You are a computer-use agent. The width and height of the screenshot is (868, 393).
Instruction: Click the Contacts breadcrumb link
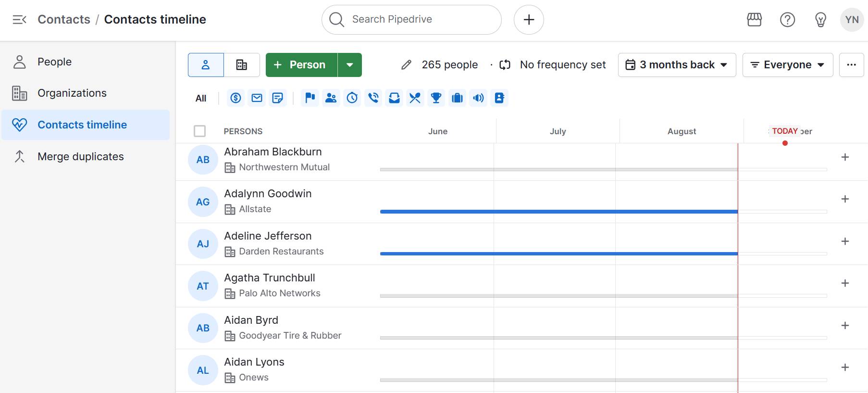point(64,19)
